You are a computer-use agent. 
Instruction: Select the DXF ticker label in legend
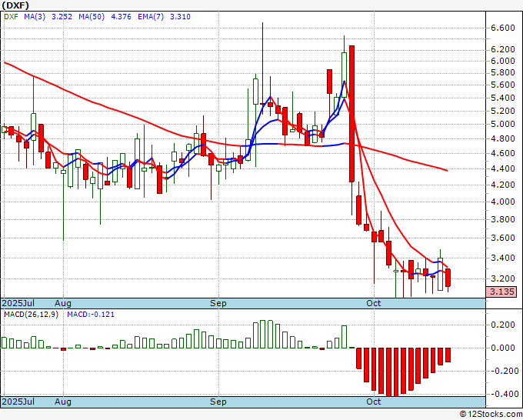pos(11,16)
